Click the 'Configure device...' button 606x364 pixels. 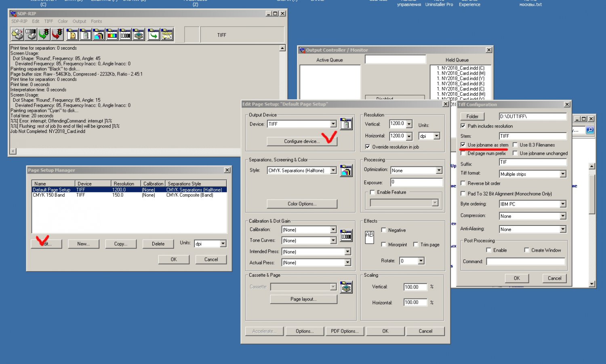tap(301, 141)
